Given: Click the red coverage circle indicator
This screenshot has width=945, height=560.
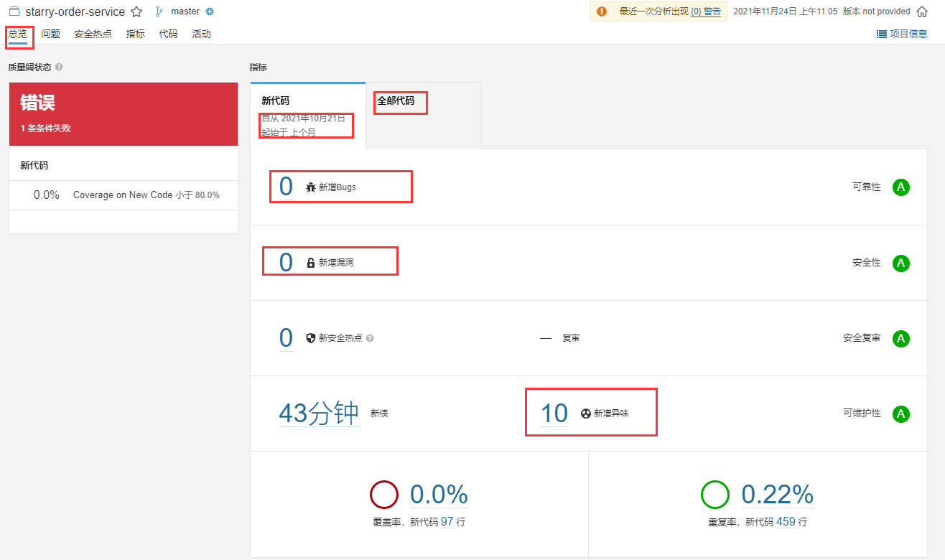Looking at the screenshot, I should click(x=384, y=495).
